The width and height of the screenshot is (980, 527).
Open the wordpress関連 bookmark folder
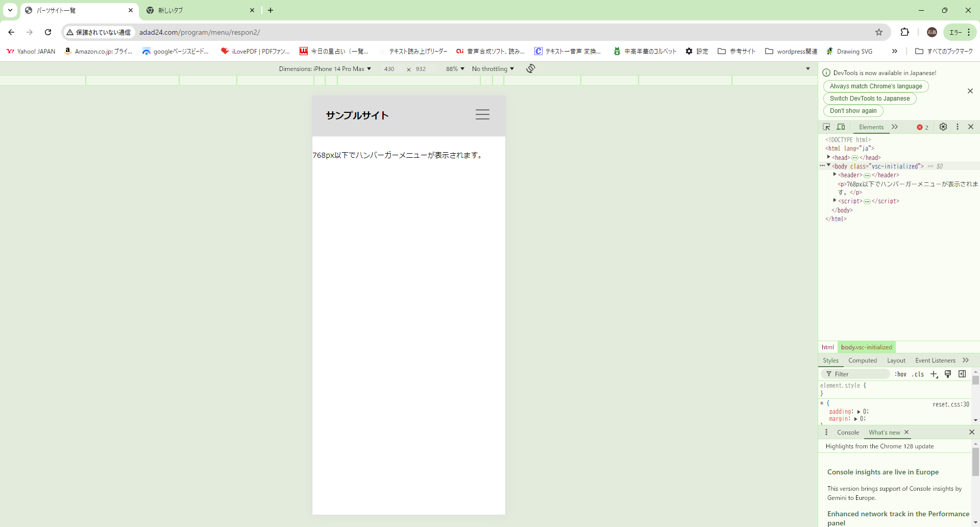791,51
